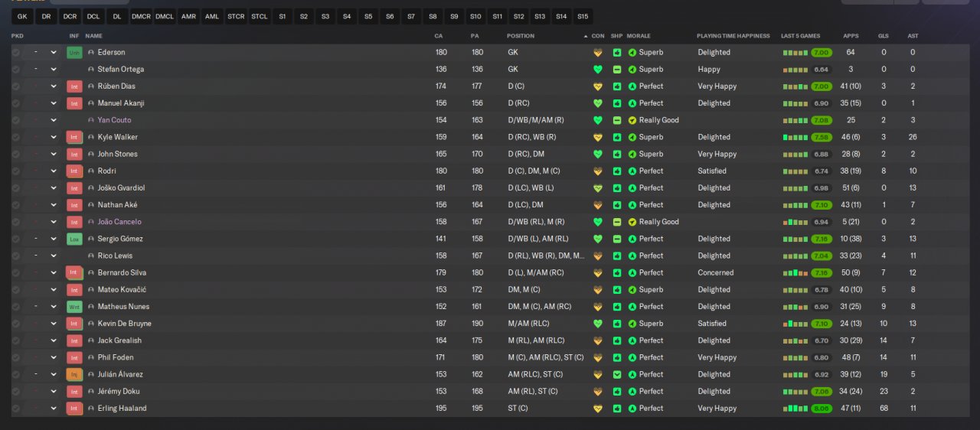Toggle the picked circle for Rúben Dias
Screen dimensions: 980x430
pos(16,86)
